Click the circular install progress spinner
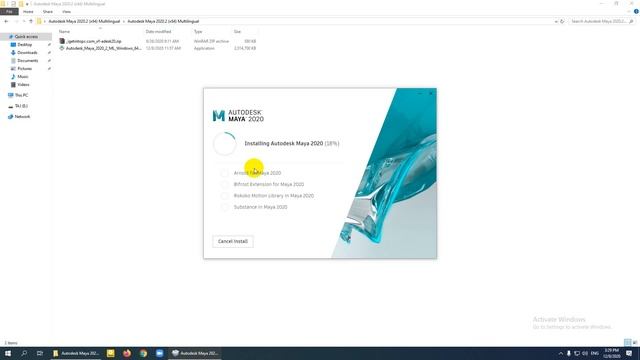The width and height of the screenshot is (640, 360). (224, 144)
